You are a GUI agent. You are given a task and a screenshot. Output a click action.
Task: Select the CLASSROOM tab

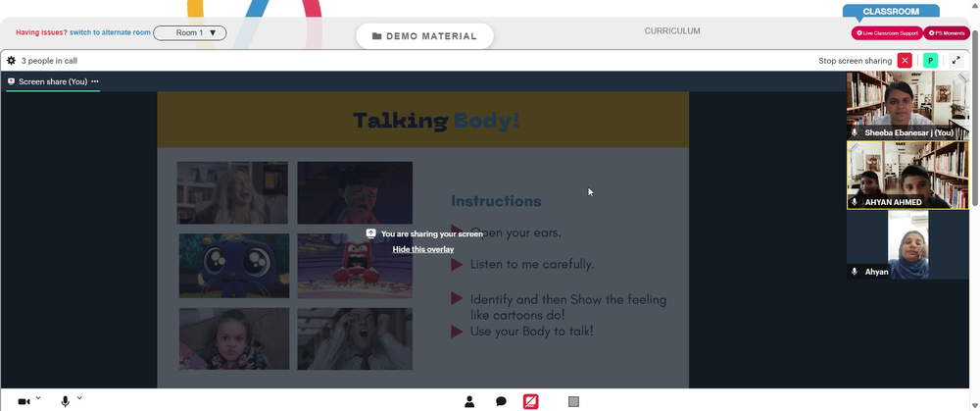click(x=891, y=11)
